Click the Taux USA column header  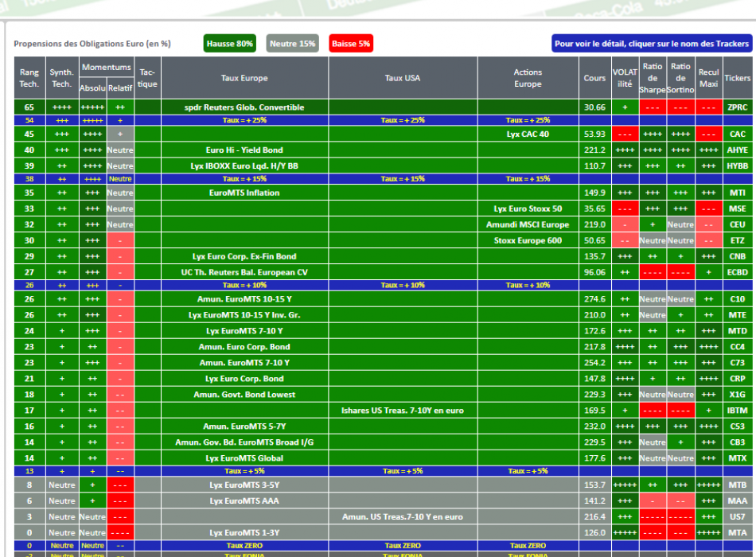coord(403,78)
